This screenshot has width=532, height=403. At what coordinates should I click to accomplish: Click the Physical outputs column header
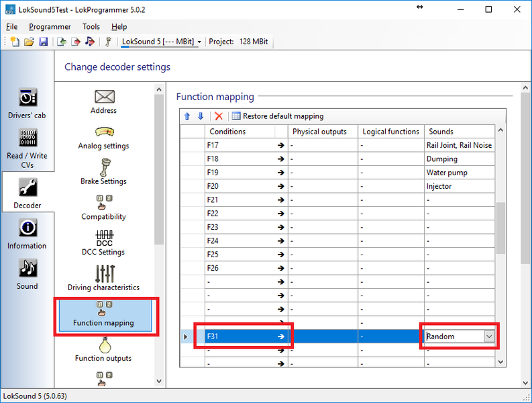[323, 132]
